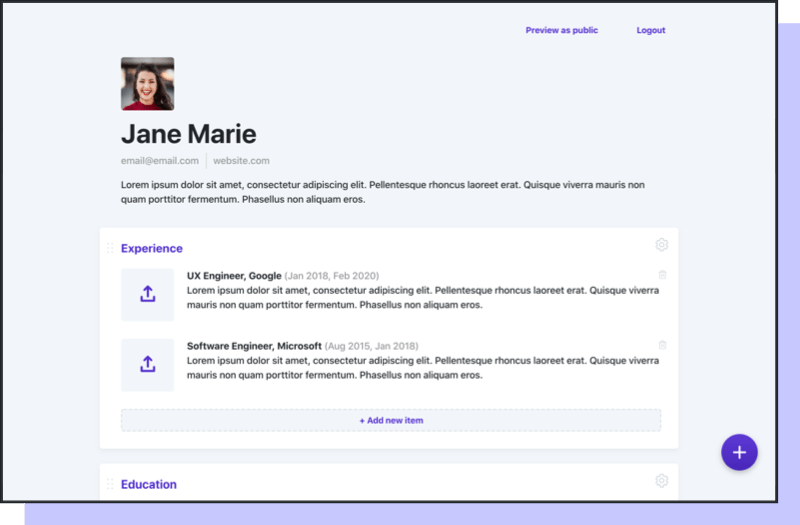Grab the Experience section drag handle

[110, 248]
